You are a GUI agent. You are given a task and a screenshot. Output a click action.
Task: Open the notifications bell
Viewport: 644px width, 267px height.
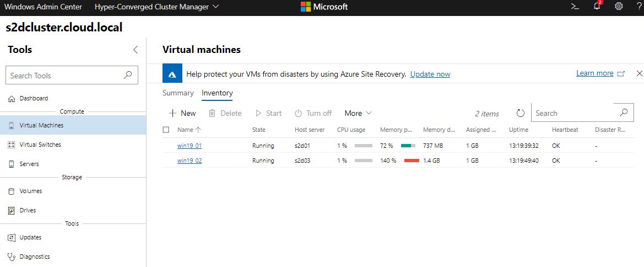pyautogui.click(x=597, y=7)
